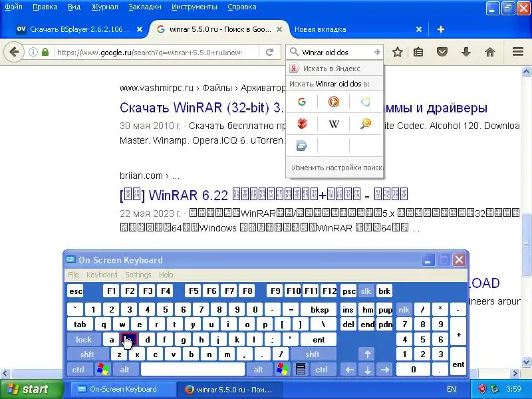Viewport: 532px width, 399px height.
Task: Open the Файл menu
Action: point(13,7)
